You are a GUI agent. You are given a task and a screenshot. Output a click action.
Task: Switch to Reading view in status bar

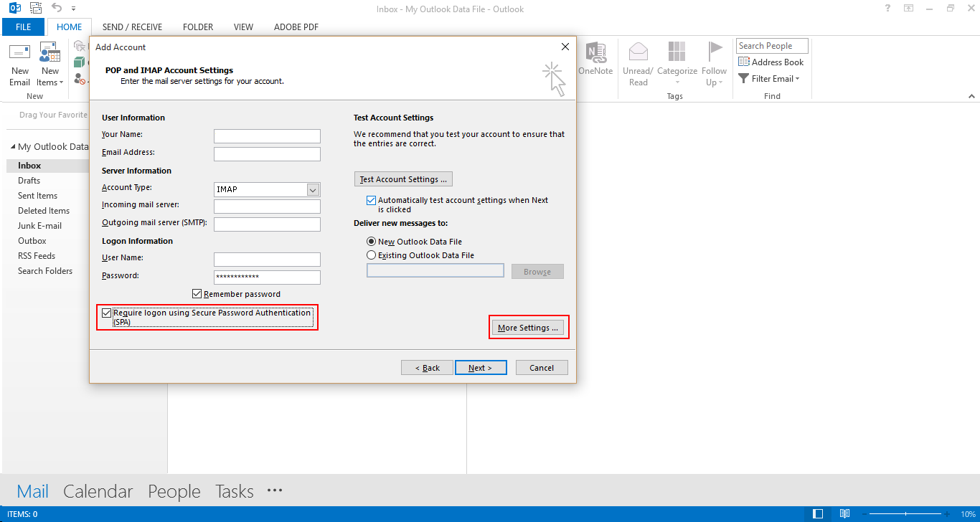pos(844,514)
